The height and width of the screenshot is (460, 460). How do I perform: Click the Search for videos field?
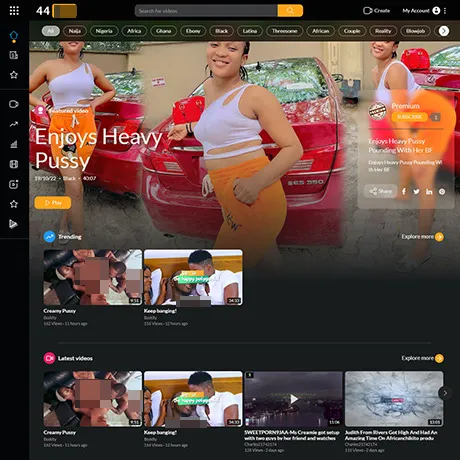(x=206, y=11)
